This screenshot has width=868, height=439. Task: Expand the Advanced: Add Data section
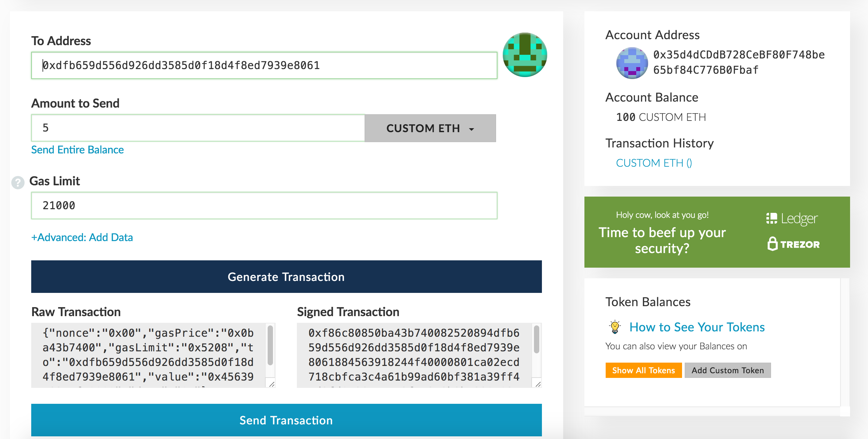(82, 237)
